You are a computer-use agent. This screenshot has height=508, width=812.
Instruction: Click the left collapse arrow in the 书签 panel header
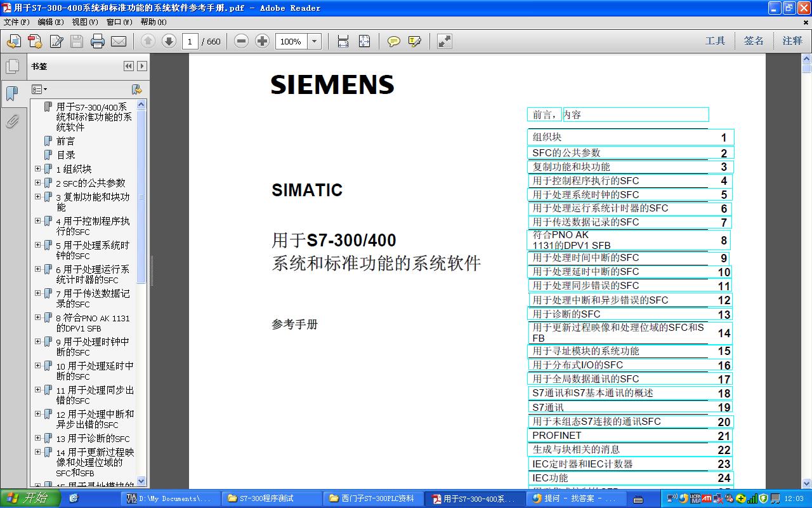(129, 66)
